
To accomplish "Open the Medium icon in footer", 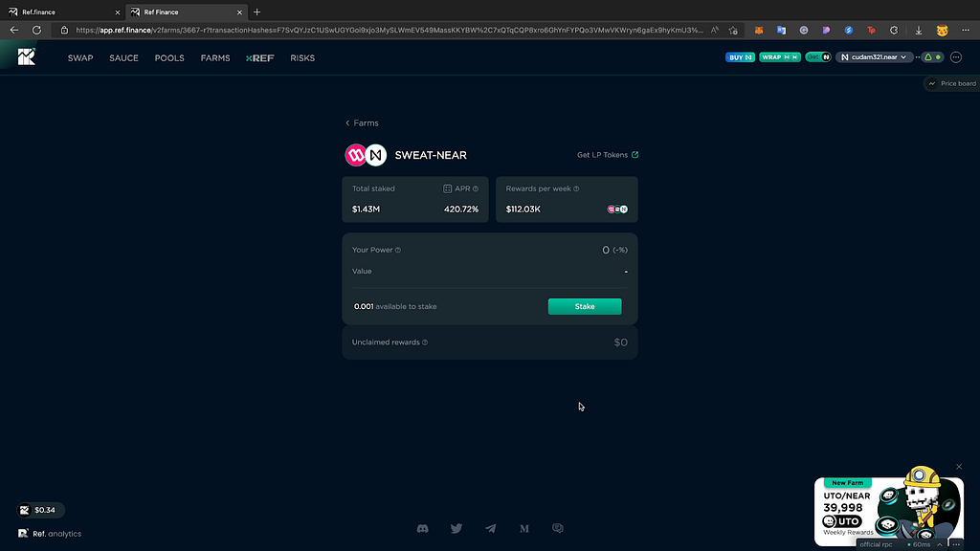I will (x=524, y=528).
